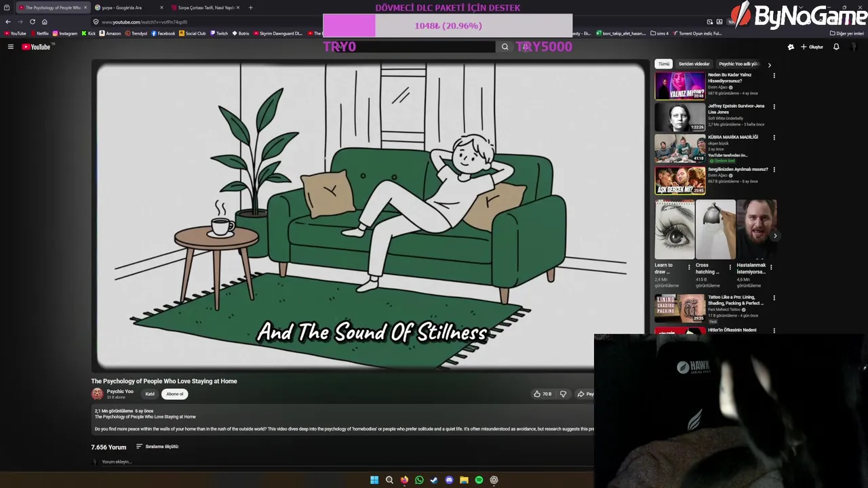Image resolution: width=868 pixels, height=488 pixels.
Task: Reload the page with the refresh icon
Action: pyautogui.click(x=32, y=22)
